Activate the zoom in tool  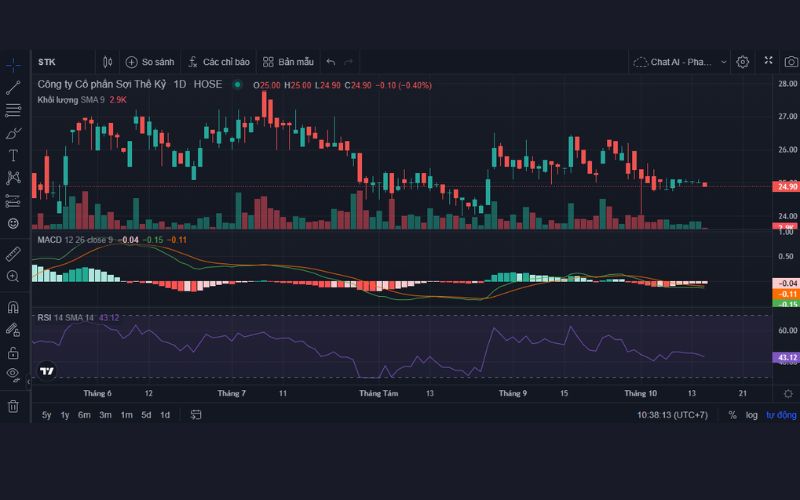13,276
